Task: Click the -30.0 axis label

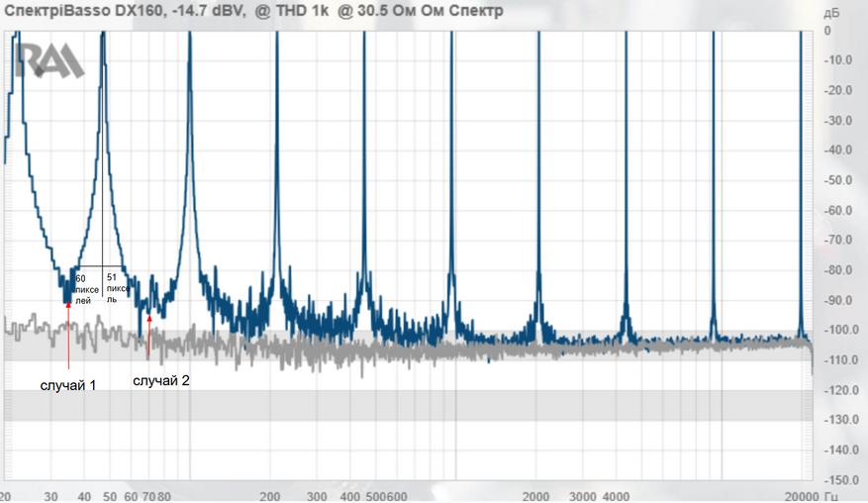Action: tap(837, 120)
